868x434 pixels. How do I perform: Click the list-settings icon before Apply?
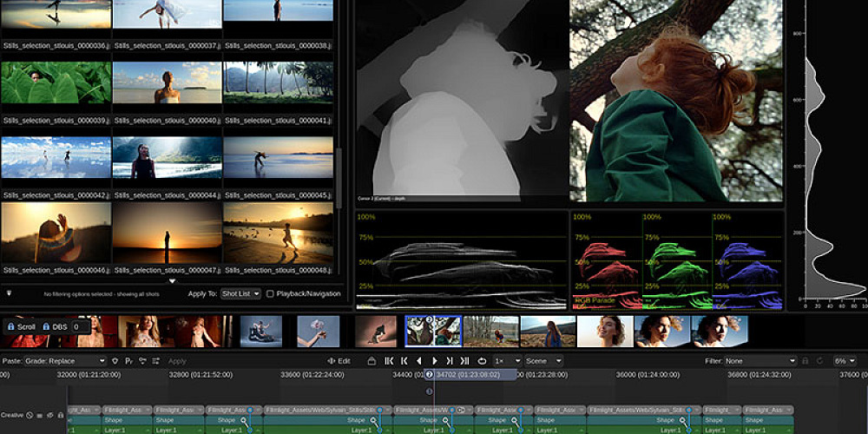click(x=156, y=361)
